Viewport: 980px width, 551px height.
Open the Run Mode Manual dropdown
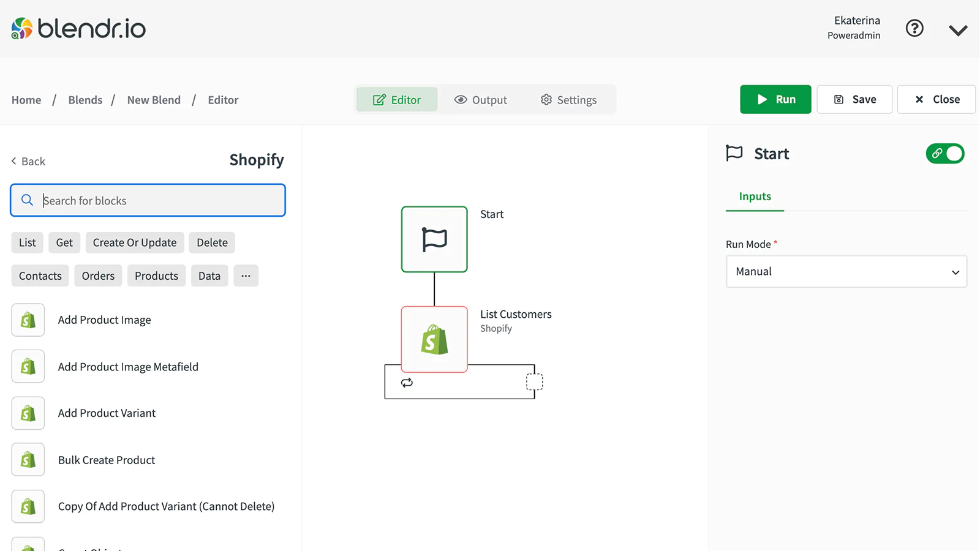coord(846,271)
